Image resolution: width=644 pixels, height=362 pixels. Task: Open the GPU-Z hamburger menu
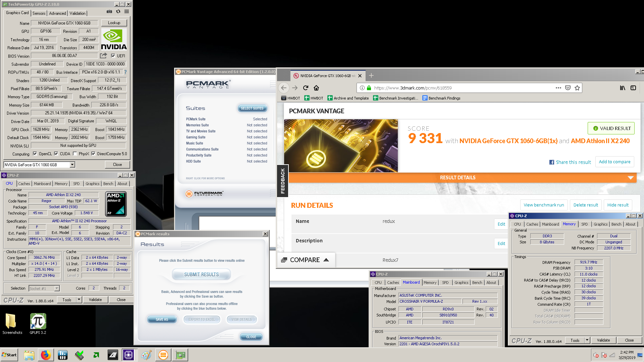click(126, 12)
